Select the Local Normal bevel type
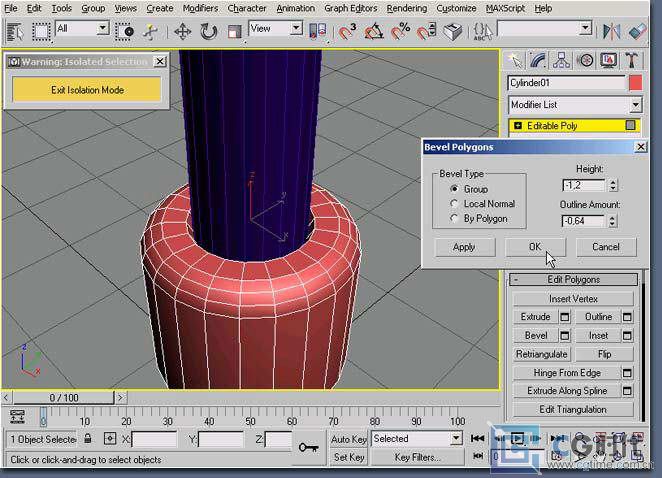The image size is (662, 478). 483,204
